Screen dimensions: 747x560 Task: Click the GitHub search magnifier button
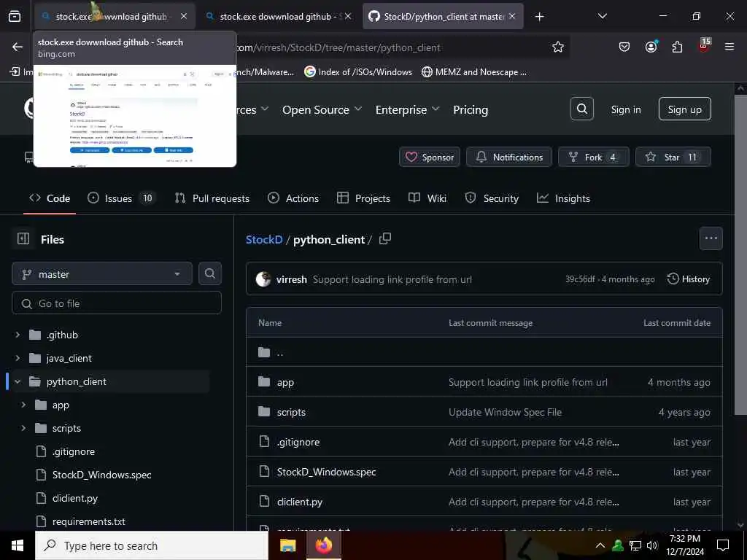point(581,109)
